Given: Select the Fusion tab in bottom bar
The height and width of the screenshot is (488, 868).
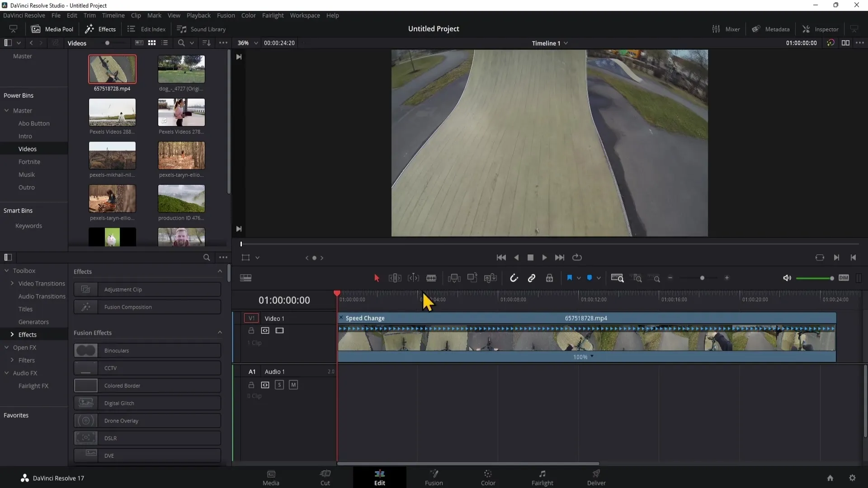Looking at the screenshot, I should coord(434,477).
